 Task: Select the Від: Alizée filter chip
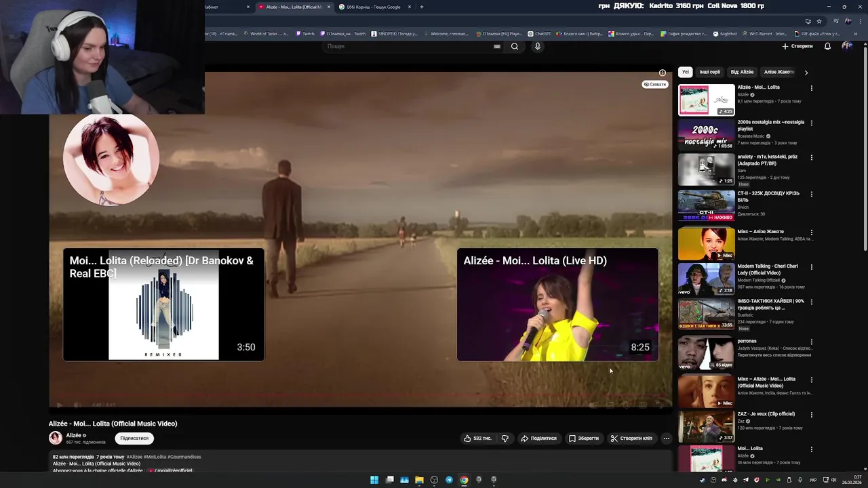pyautogui.click(x=742, y=72)
